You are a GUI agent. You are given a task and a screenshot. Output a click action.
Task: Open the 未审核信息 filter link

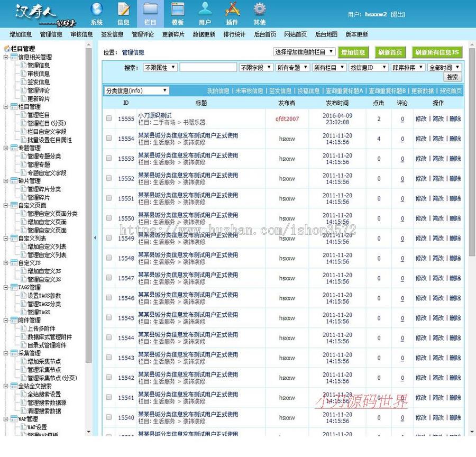tap(249, 91)
